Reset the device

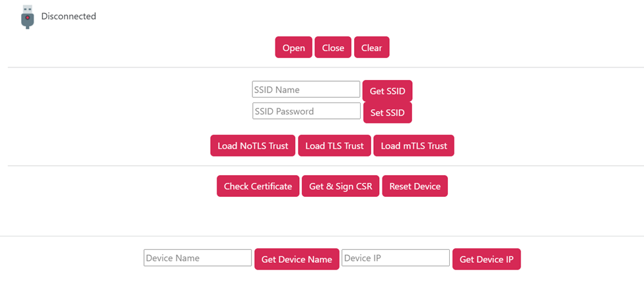(415, 186)
